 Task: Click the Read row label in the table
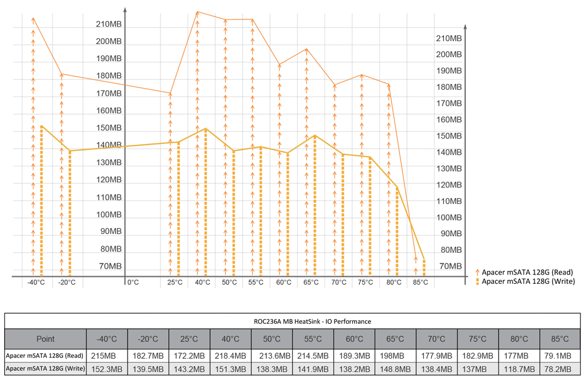click(x=45, y=356)
